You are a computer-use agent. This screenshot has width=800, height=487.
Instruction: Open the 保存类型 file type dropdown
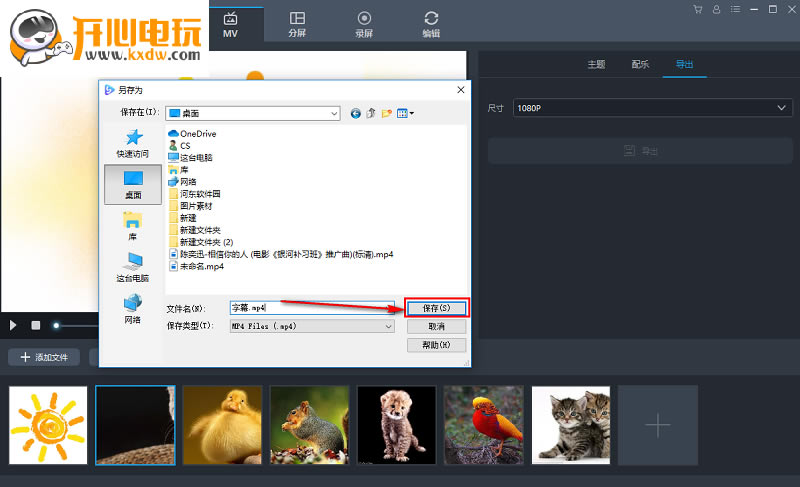point(389,326)
